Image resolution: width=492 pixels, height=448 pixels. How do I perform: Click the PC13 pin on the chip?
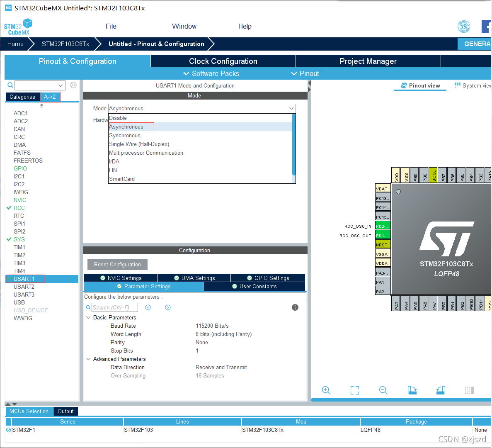[x=383, y=198]
